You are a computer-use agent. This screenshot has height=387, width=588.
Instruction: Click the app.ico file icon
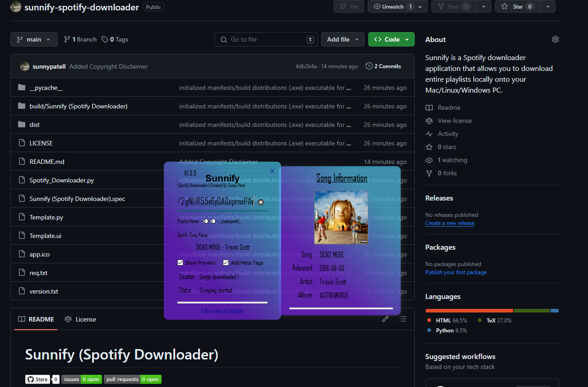[22, 254]
